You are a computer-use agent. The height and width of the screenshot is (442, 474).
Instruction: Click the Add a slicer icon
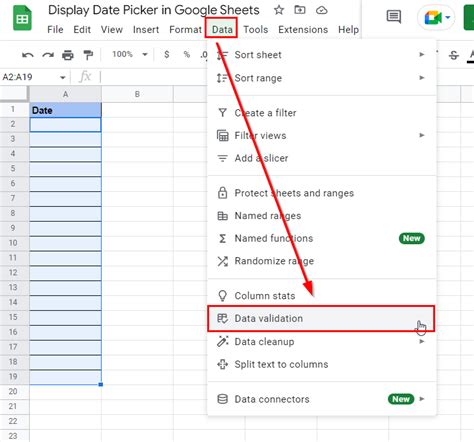click(222, 158)
